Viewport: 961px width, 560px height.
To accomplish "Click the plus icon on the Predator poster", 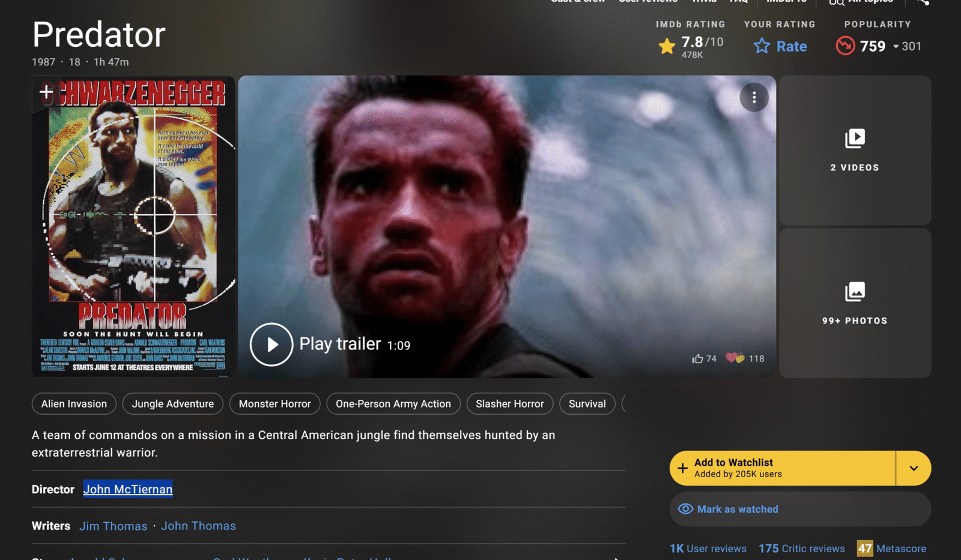I will click(x=46, y=92).
